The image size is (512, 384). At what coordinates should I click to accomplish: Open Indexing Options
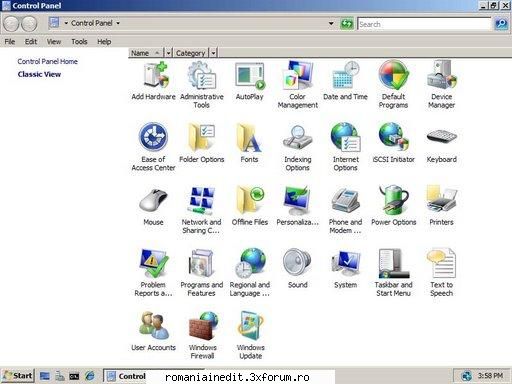297,147
